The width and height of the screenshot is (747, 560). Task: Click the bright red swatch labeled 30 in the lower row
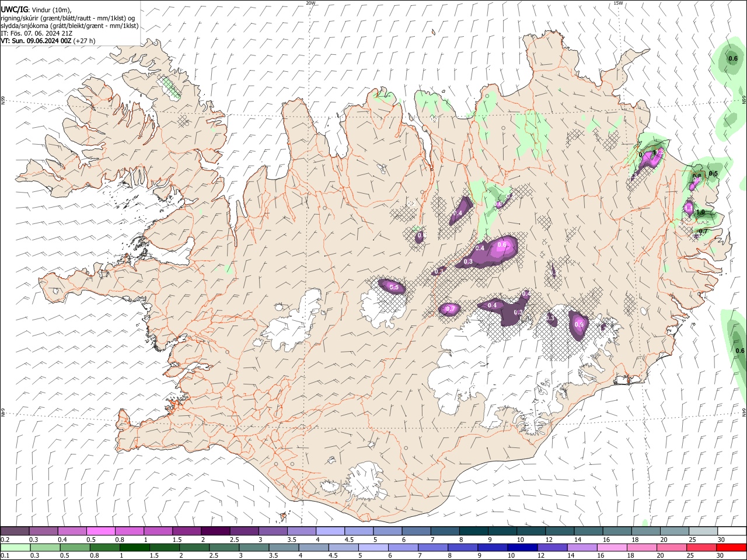(x=731, y=548)
